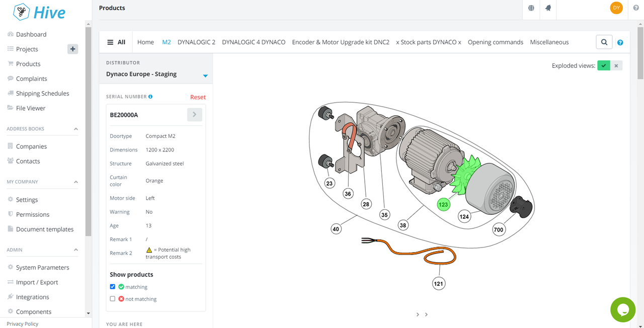Check the not matching products checkbox
Image resolution: width=644 pixels, height=328 pixels.
pos(113,299)
